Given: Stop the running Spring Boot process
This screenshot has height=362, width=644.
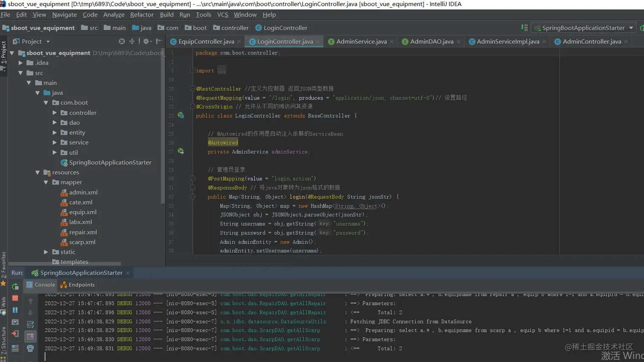Looking at the screenshot, I should [15, 298].
